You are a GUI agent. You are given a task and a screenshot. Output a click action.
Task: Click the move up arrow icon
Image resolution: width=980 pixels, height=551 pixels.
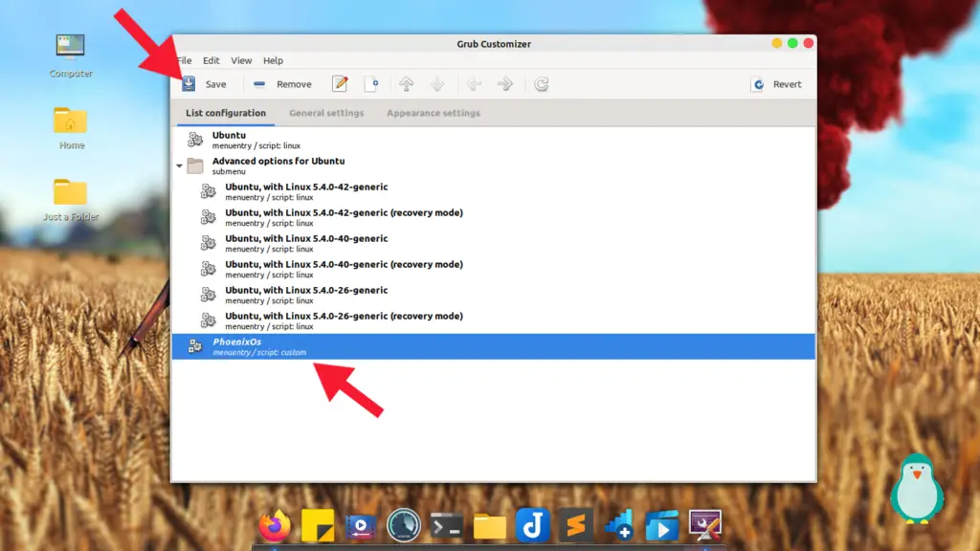(406, 84)
